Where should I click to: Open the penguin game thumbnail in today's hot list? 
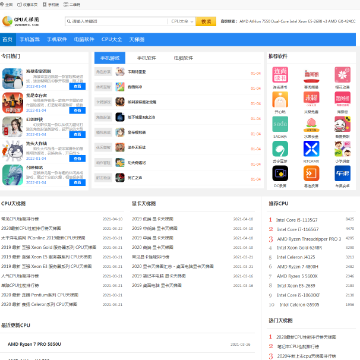12,79
